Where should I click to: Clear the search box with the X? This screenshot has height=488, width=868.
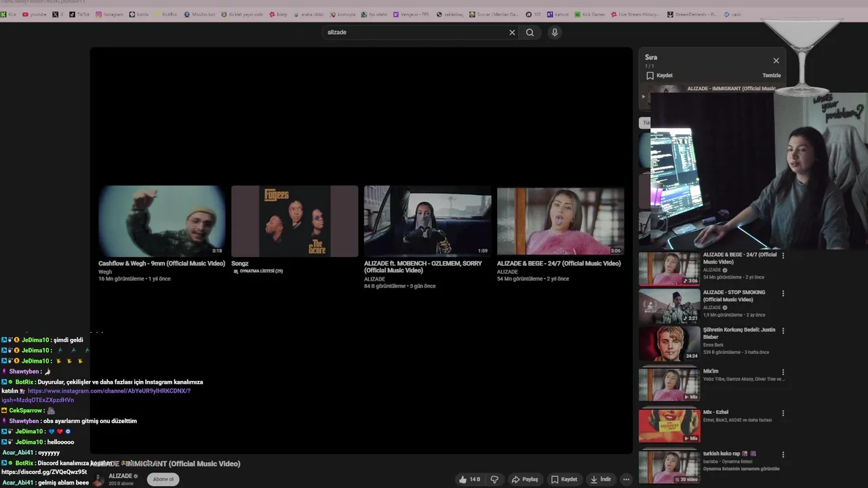point(512,33)
